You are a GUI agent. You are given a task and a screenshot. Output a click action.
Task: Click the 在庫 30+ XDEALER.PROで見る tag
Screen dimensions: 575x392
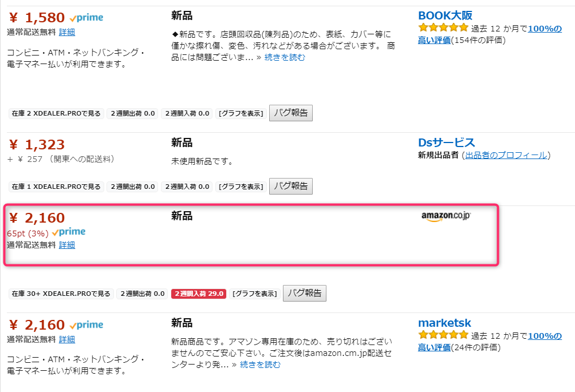coord(61,294)
